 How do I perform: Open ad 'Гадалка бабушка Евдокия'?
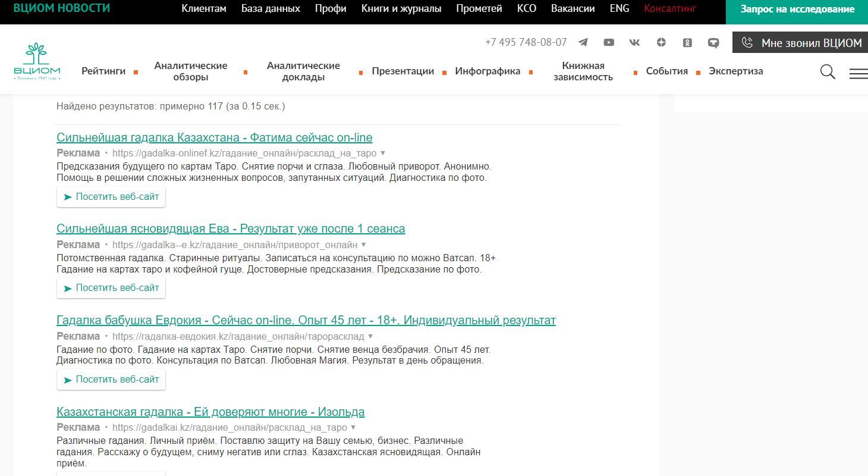click(306, 321)
